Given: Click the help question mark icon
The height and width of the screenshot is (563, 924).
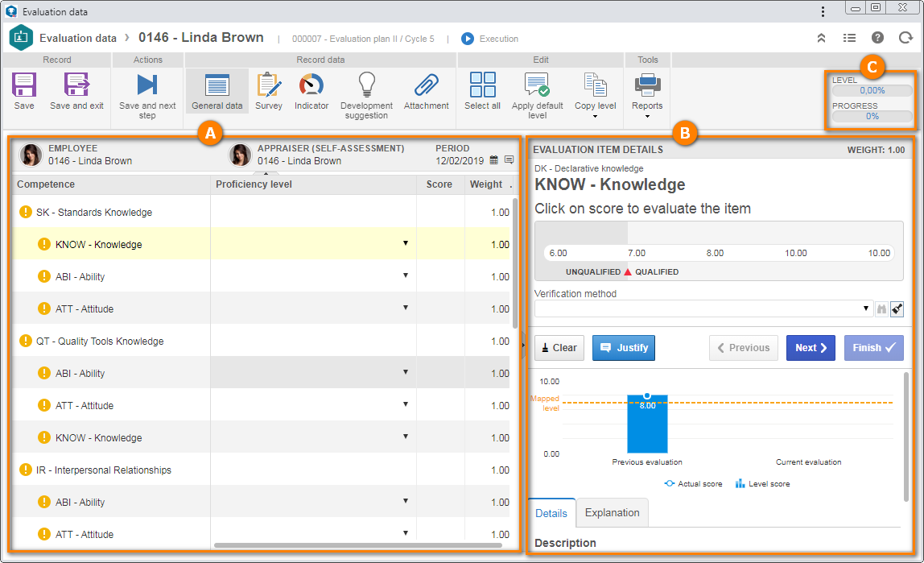Looking at the screenshot, I should point(877,38).
